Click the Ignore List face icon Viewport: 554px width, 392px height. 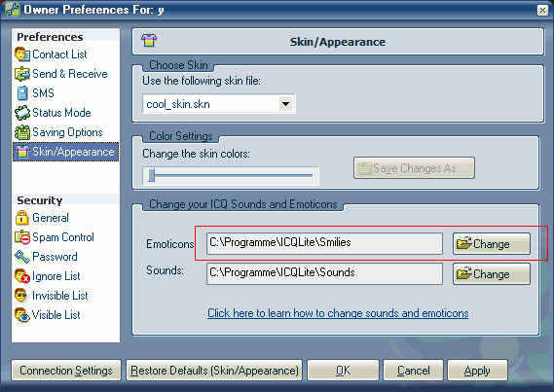tap(21, 276)
